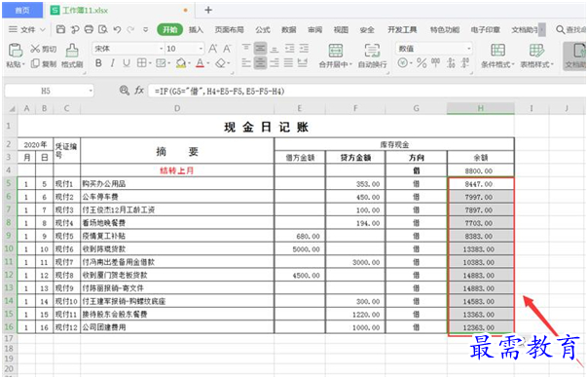Click the thousands separator 000 icon

coord(436,62)
